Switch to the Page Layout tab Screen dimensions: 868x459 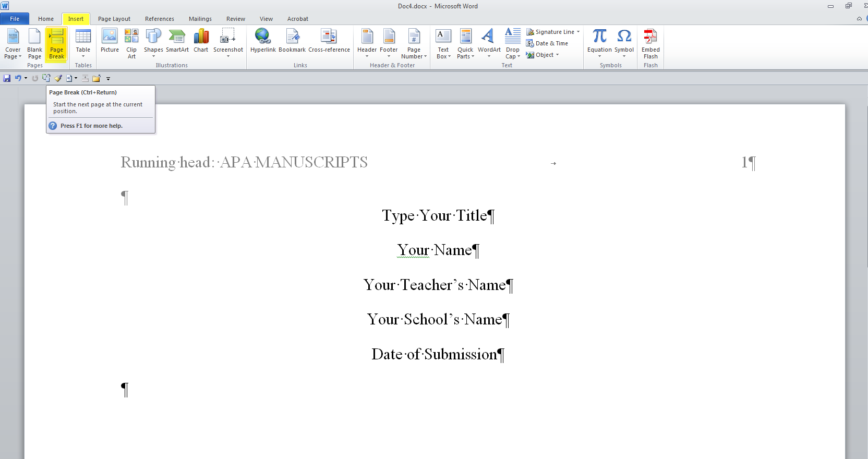(114, 19)
